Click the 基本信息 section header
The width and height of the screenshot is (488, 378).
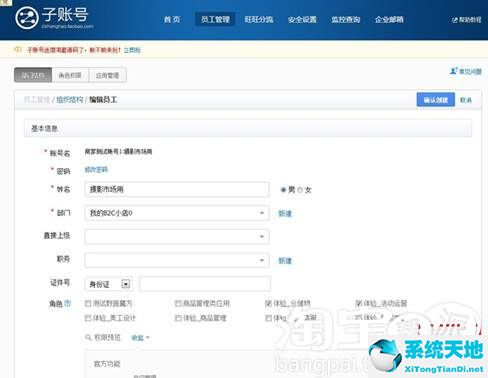click(x=248, y=128)
